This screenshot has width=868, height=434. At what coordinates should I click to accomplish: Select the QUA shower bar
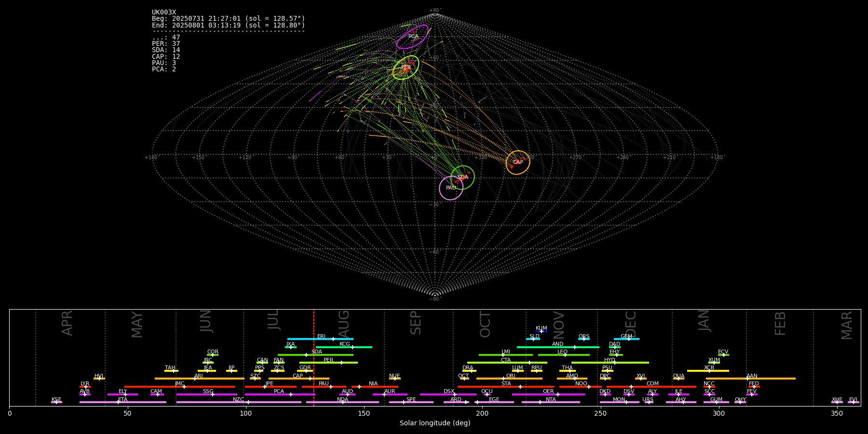tap(678, 379)
